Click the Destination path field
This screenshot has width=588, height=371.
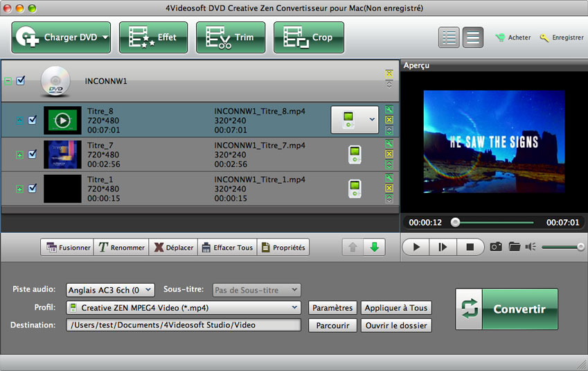(184, 325)
